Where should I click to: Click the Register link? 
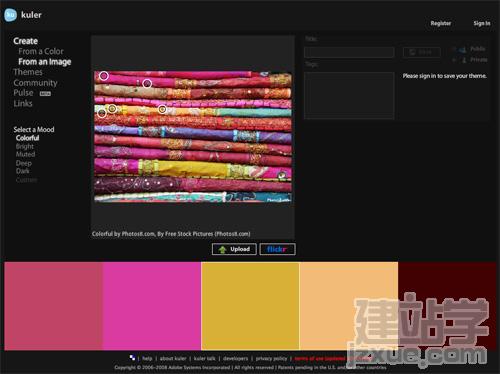point(441,23)
